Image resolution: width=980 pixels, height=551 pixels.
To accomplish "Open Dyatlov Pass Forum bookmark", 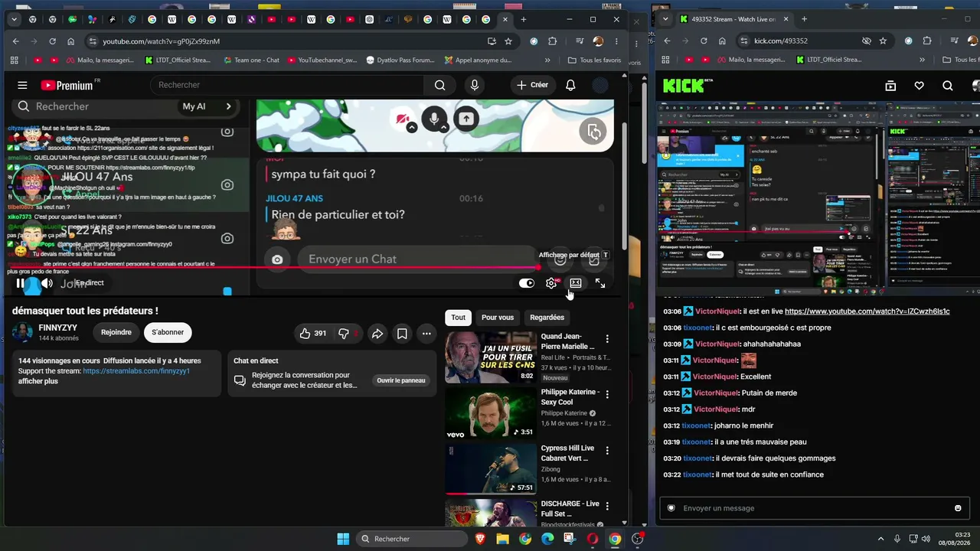I will coord(400,60).
